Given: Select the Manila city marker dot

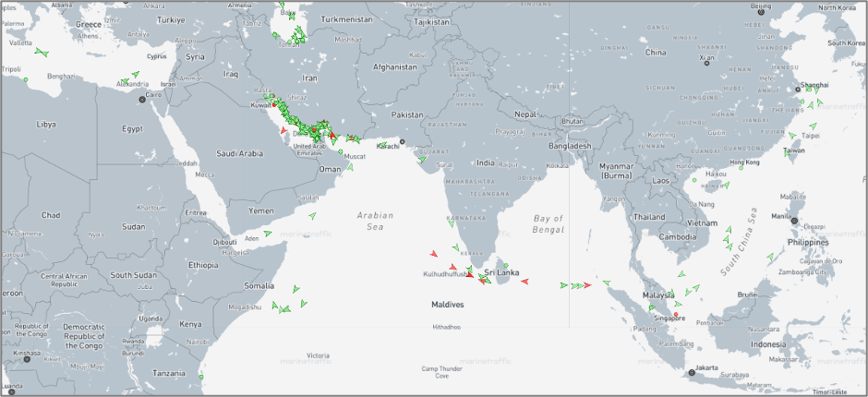Looking at the screenshot, I should pyautogui.click(x=794, y=221).
